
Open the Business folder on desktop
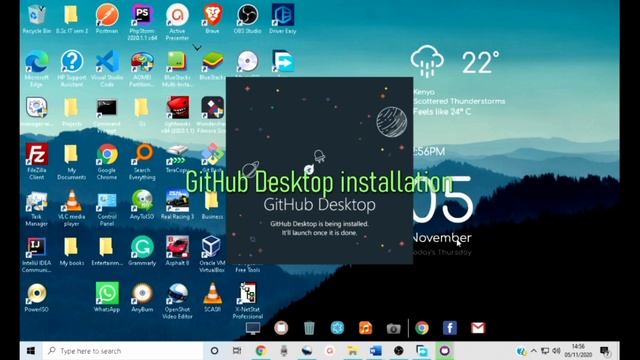tap(212, 204)
